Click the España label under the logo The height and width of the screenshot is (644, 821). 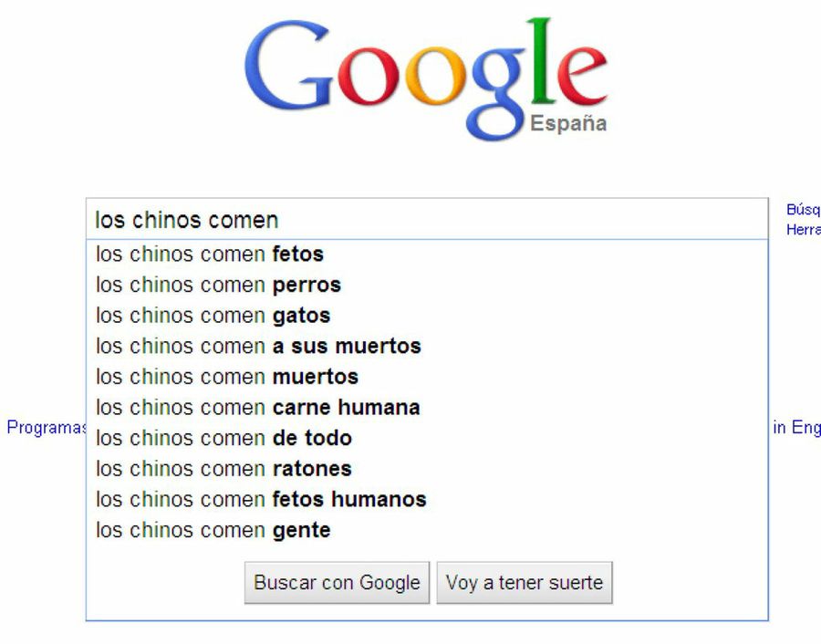tap(569, 123)
